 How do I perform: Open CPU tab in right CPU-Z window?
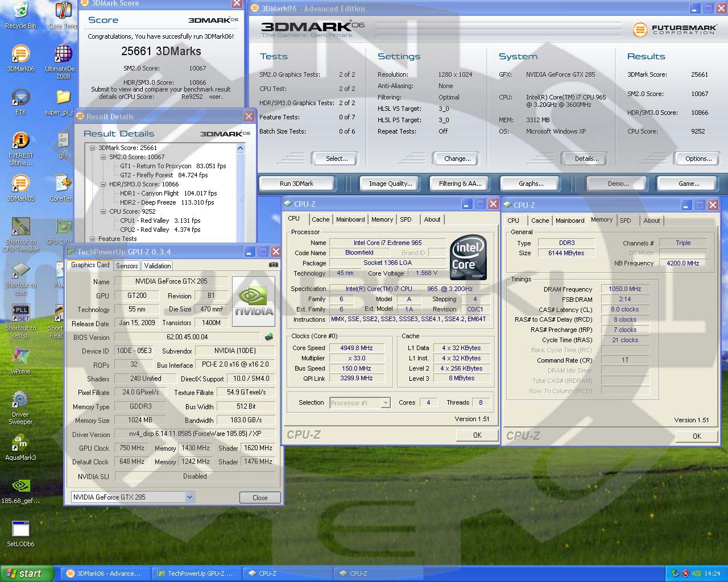pos(513,221)
